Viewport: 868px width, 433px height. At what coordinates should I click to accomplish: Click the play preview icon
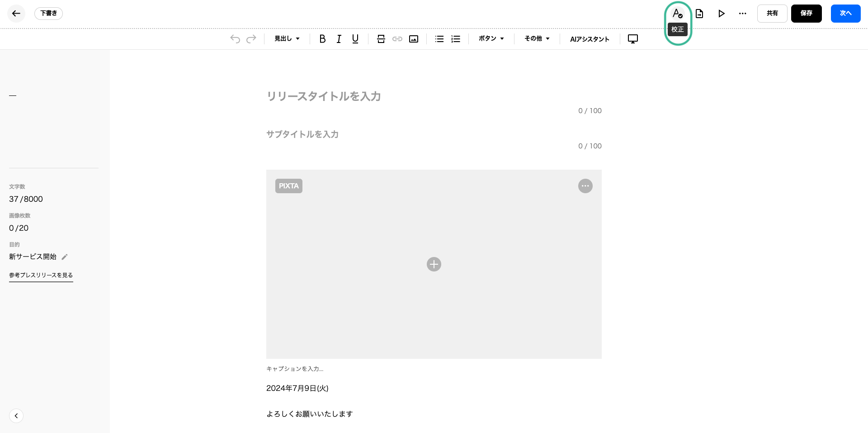click(x=722, y=14)
